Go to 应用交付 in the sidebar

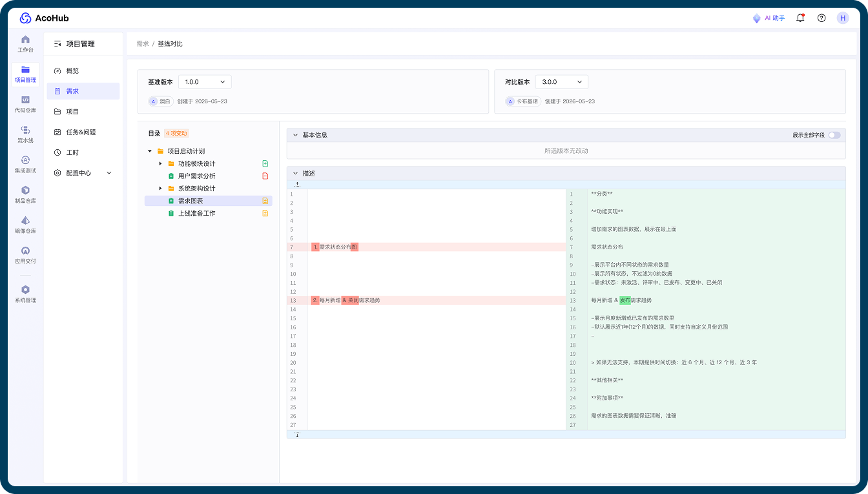click(25, 255)
